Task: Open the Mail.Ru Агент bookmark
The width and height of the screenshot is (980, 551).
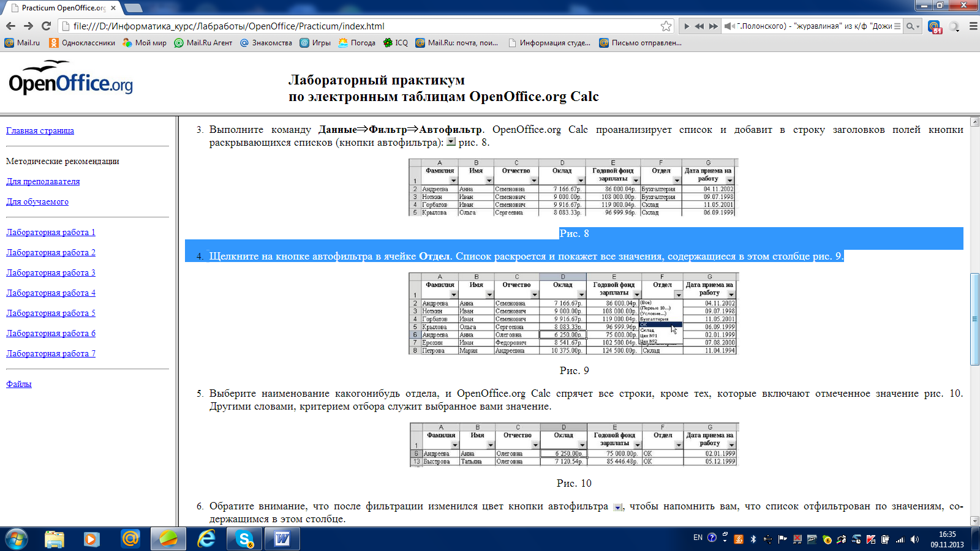Action: tap(203, 43)
